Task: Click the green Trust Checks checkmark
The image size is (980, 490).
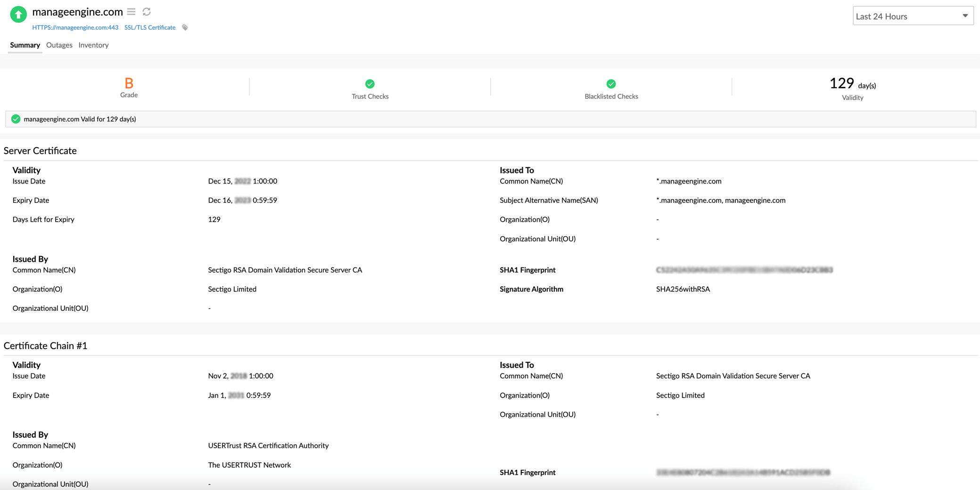Action: point(370,84)
